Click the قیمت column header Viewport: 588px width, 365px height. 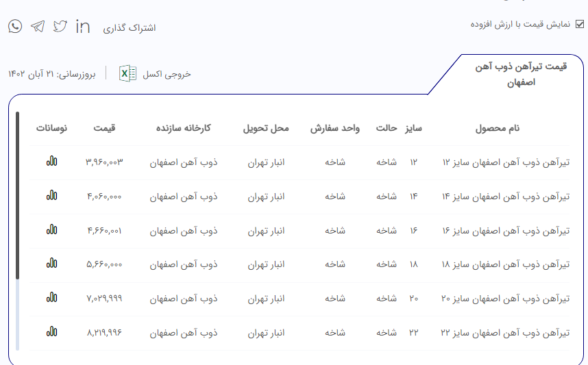tap(104, 128)
